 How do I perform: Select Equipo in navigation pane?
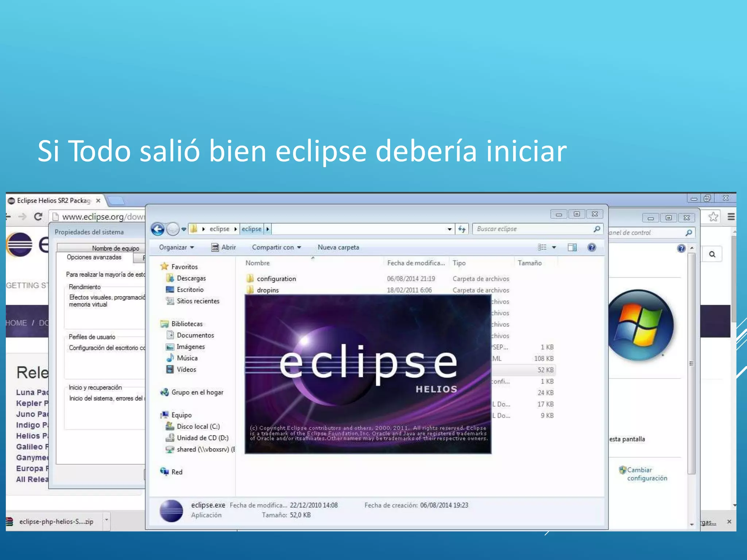[176, 415]
